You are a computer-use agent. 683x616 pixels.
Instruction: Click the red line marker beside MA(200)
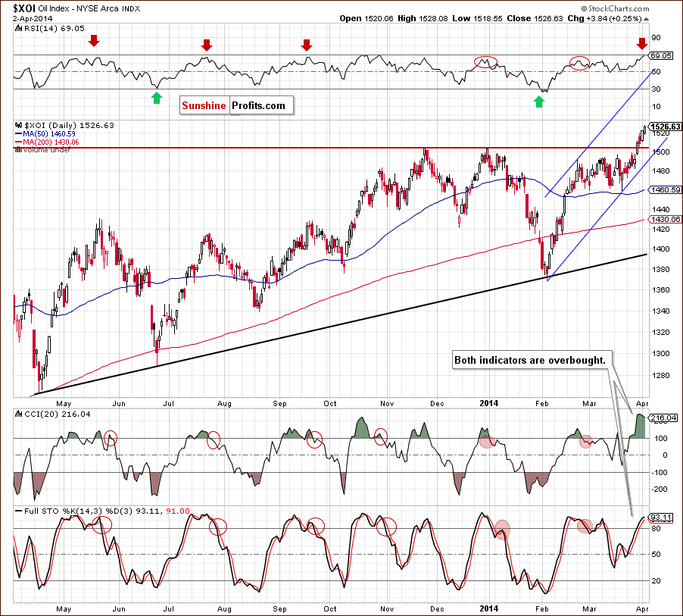pyautogui.click(x=19, y=142)
